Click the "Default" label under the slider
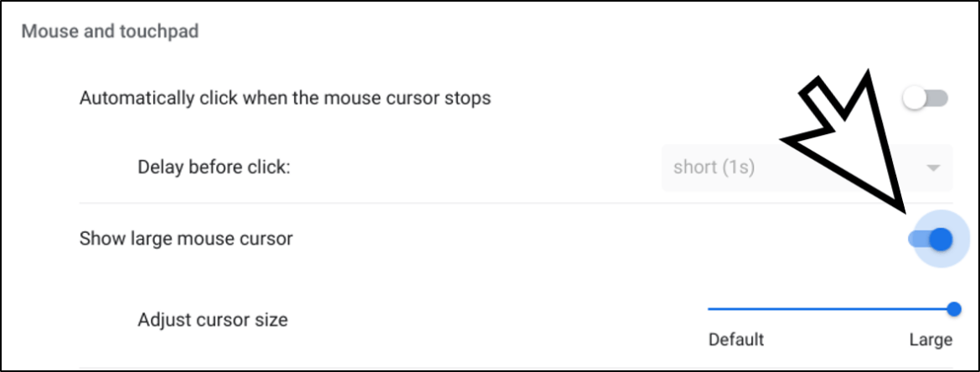 [x=736, y=340]
